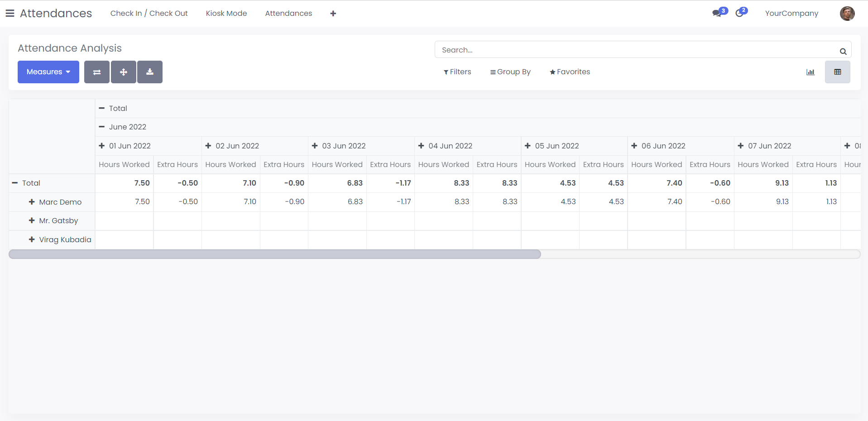Expand the Mr. Gatsby row
The height and width of the screenshot is (421, 868).
53,220
